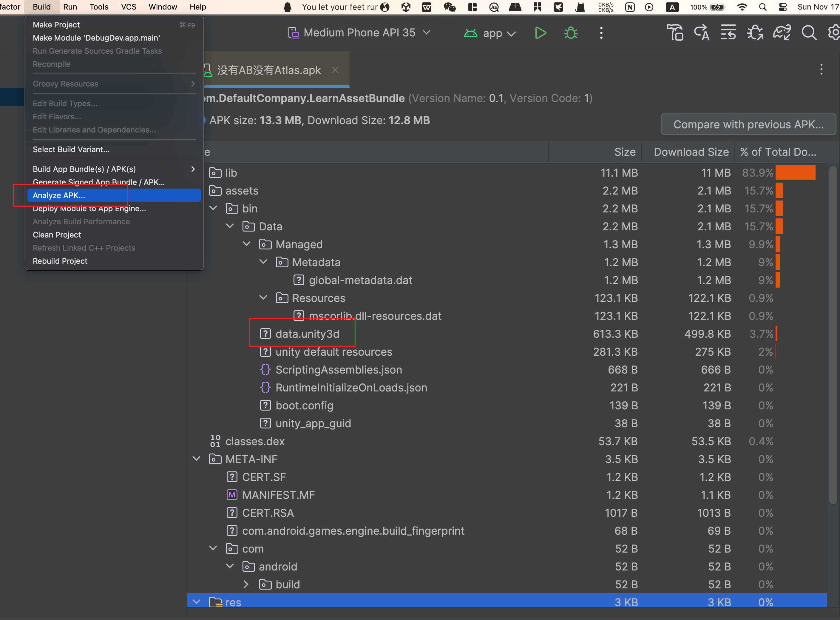Open the toolbar more-actions vertical dots
The image size is (840, 620).
click(601, 33)
